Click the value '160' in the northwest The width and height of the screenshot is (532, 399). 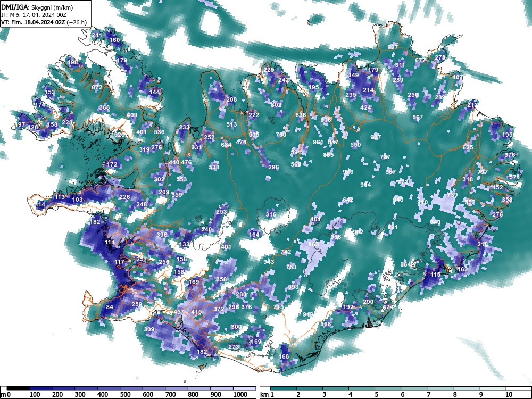114,40
